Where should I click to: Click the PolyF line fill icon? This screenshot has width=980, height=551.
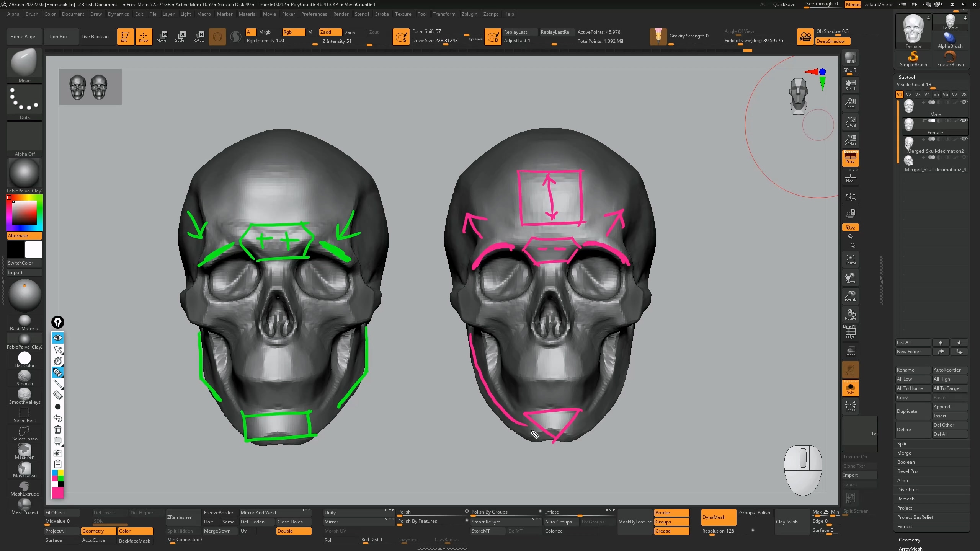[x=850, y=332]
